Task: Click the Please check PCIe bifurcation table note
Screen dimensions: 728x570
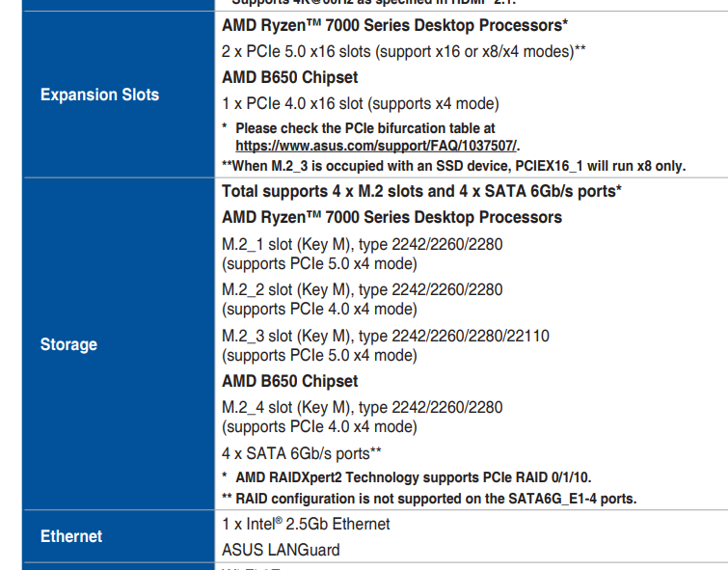Action: click(x=364, y=127)
